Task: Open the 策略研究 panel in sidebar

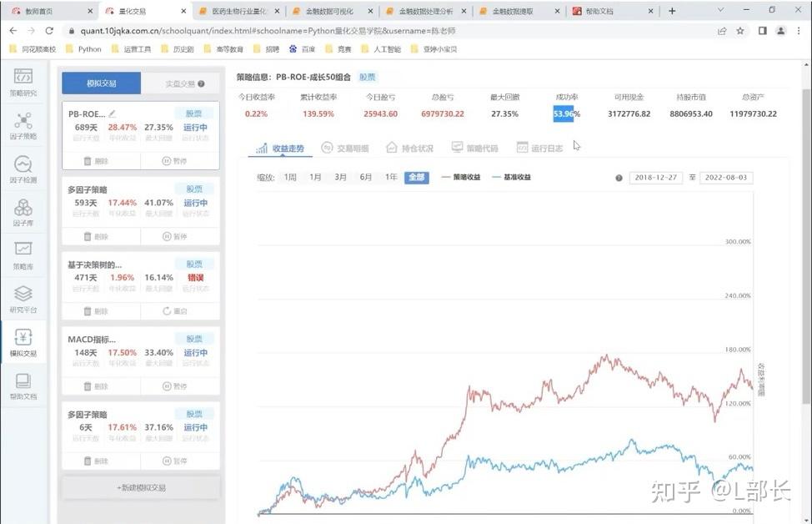Action: [23, 83]
